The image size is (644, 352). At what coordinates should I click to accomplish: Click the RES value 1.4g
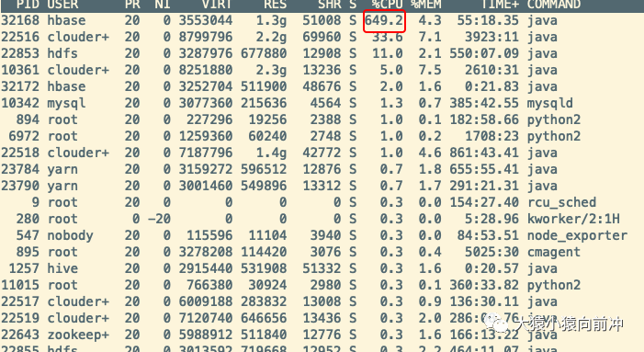coord(272,153)
